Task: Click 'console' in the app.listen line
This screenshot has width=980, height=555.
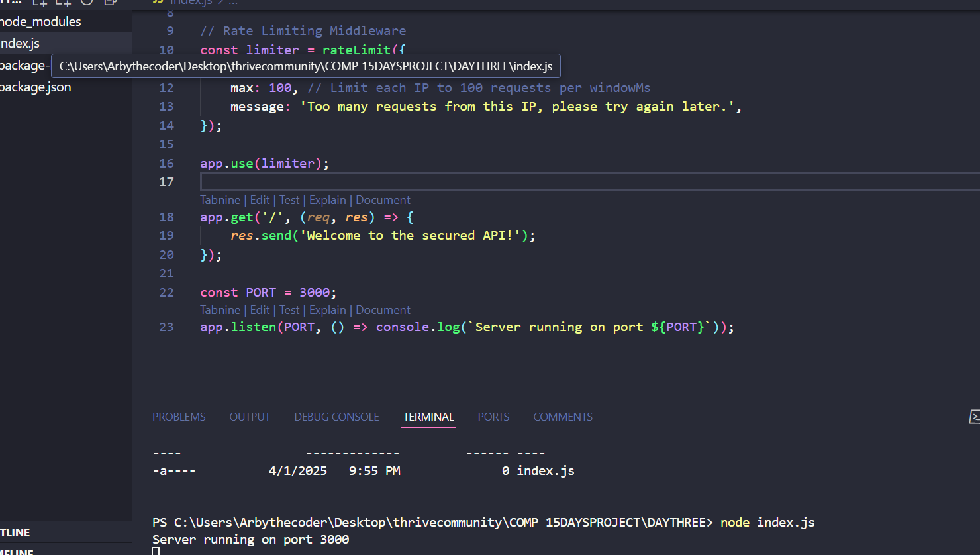Action: 403,327
